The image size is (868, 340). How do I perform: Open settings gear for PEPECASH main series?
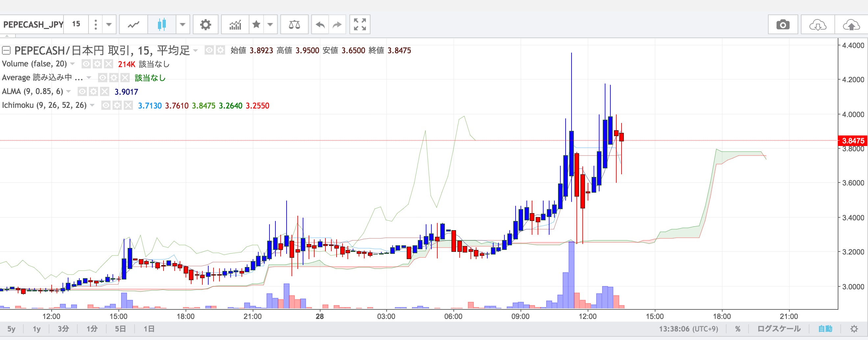[x=220, y=51]
